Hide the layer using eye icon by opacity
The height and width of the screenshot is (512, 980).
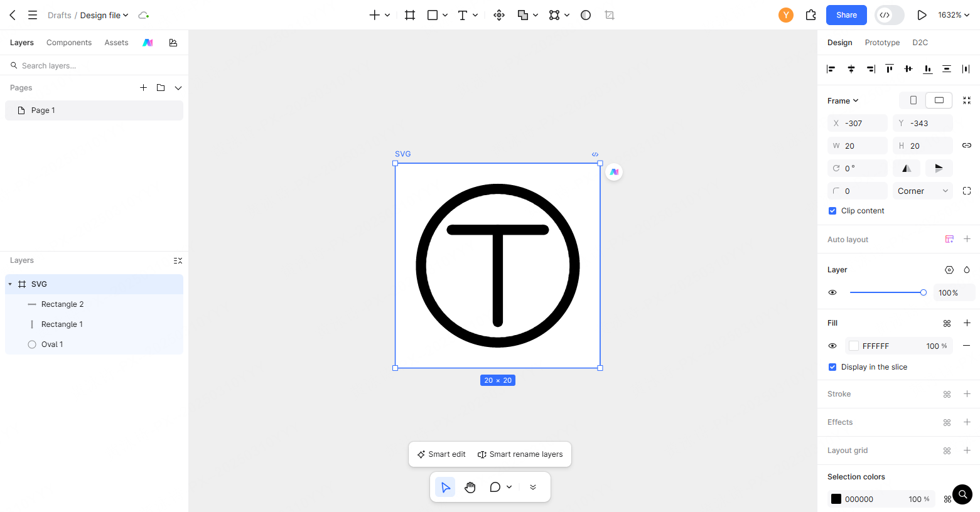click(832, 293)
